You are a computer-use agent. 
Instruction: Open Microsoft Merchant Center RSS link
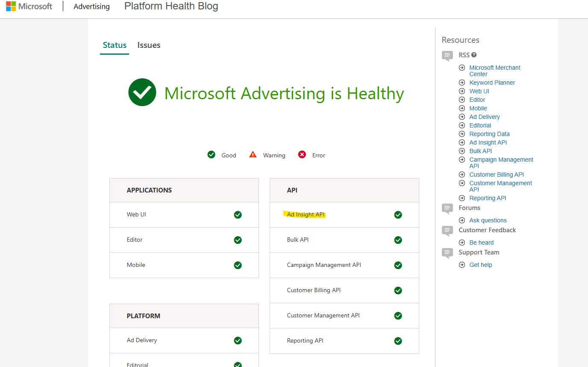pyautogui.click(x=495, y=71)
